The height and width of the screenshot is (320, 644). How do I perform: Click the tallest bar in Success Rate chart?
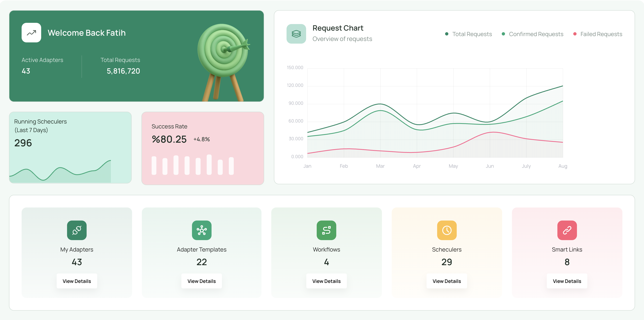coord(209,164)
